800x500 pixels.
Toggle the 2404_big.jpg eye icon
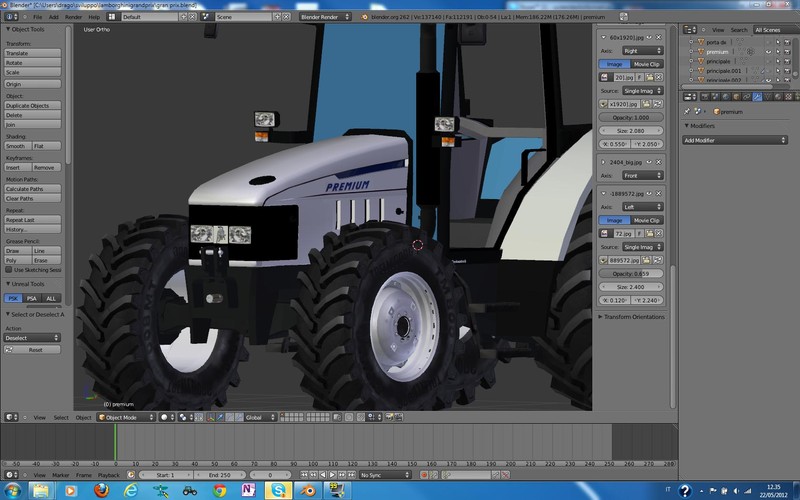coord(649,162)
